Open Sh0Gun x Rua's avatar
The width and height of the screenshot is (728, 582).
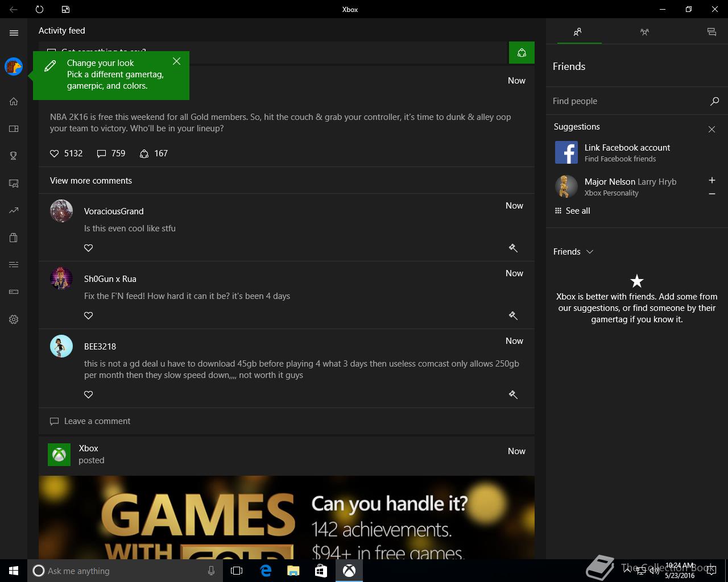61,278
